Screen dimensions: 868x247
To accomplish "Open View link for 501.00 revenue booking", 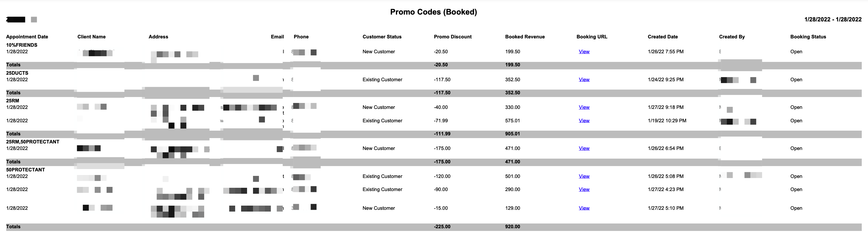I will tap(584, 176).
